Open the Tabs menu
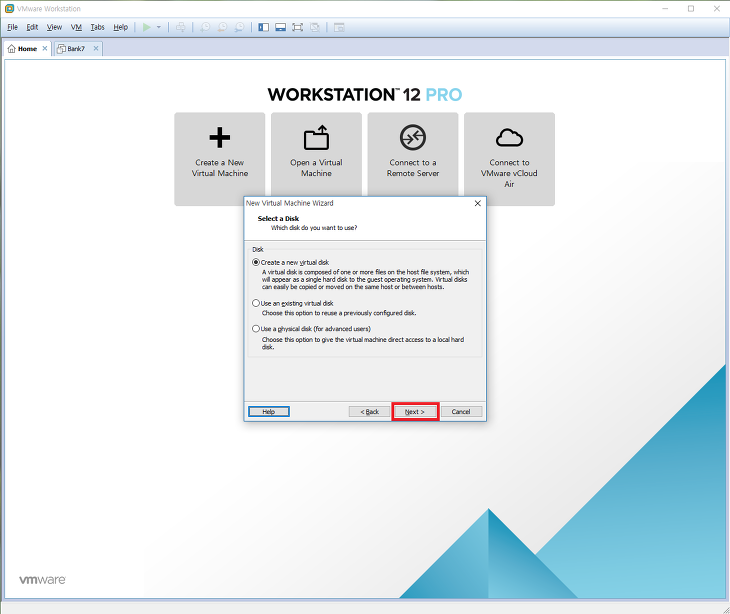 (97, 27)
